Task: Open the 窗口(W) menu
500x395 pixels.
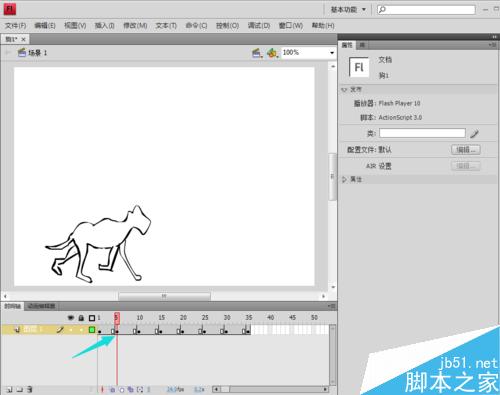Action: (x=291, y=25)
